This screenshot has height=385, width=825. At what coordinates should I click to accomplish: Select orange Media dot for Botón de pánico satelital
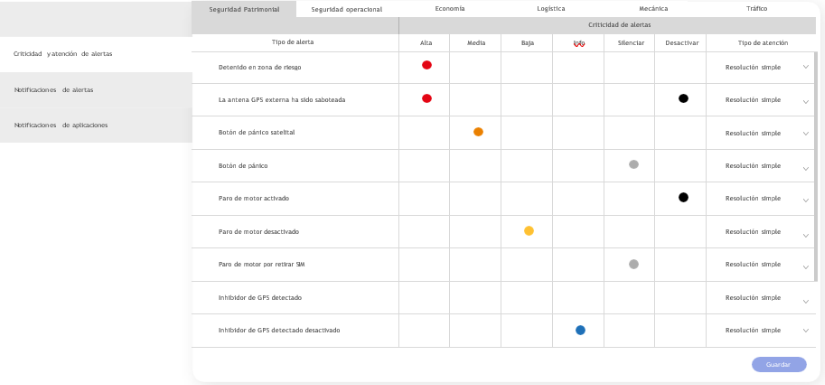click(478, 132)
